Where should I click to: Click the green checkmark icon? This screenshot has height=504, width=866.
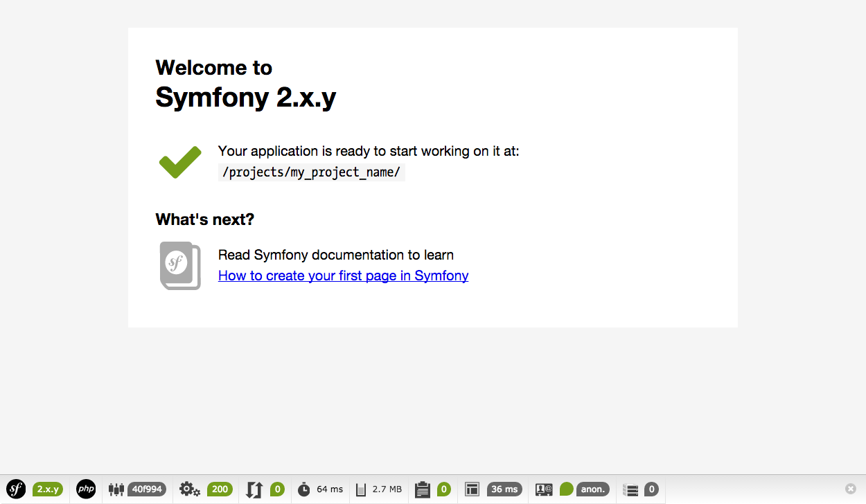pos(180,162)
